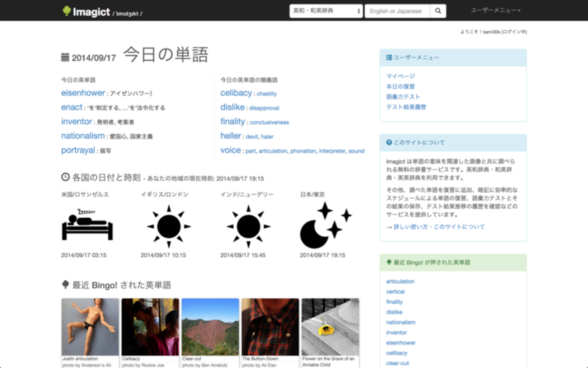Click the Imagict tree logo icon

click(66, 11)
